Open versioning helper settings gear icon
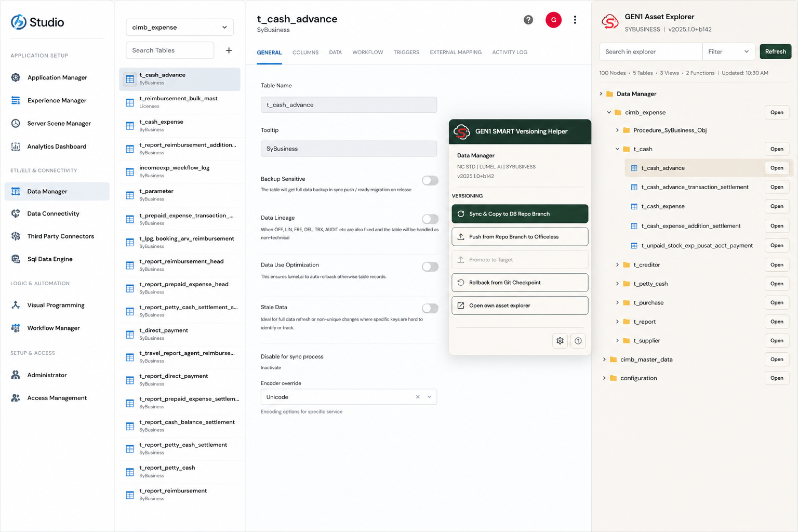798x532 pixels. pyautogui.click(x=560, y=341)
